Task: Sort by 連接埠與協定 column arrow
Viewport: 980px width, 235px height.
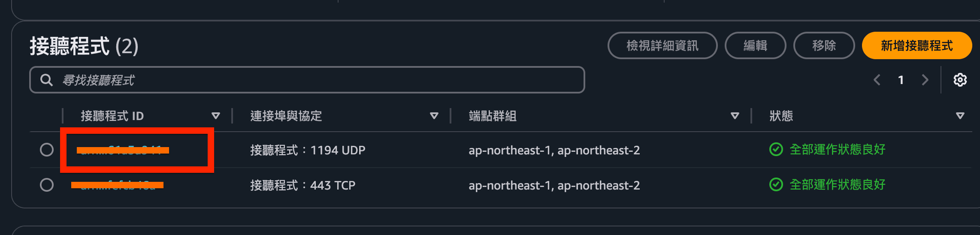Action: coord(434,116)
